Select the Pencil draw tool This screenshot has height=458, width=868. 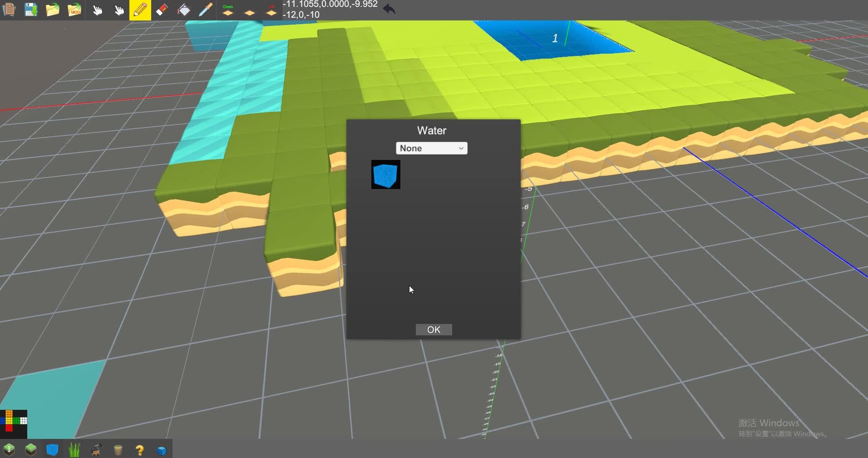140,10
